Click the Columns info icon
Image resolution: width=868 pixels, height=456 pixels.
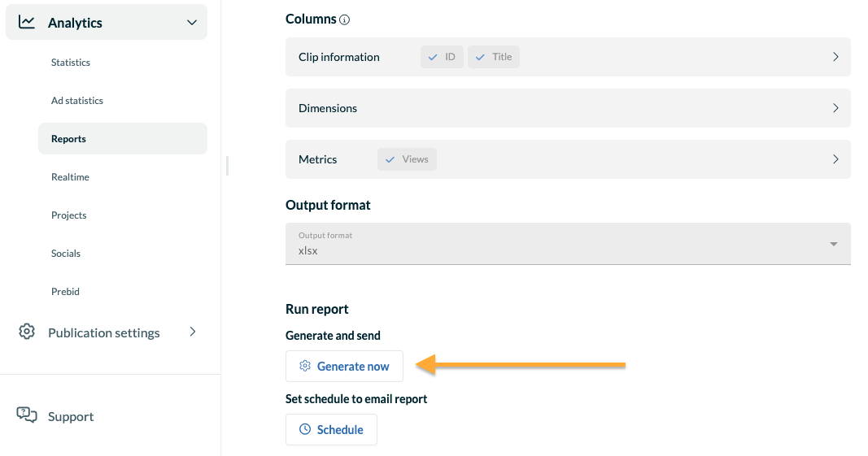tap(344, 20)
